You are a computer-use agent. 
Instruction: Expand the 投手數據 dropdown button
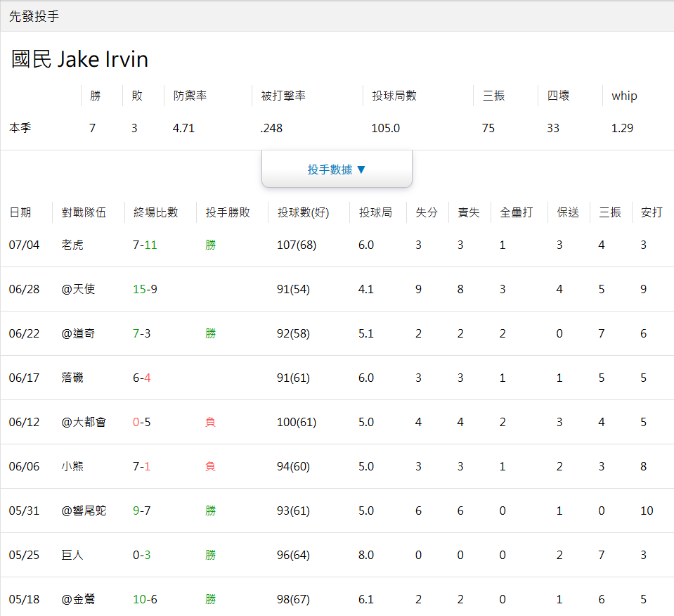(x=337, y=169)
